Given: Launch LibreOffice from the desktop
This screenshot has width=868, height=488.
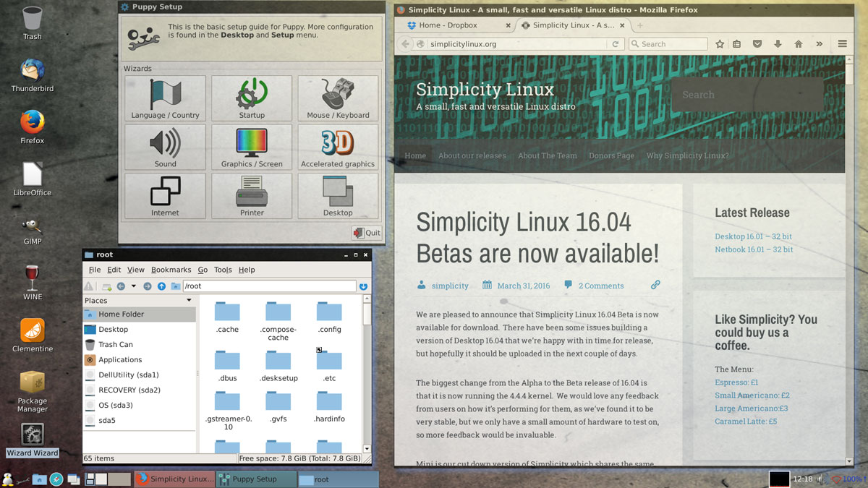Looking at the screenshot, I should pos(33,179).
